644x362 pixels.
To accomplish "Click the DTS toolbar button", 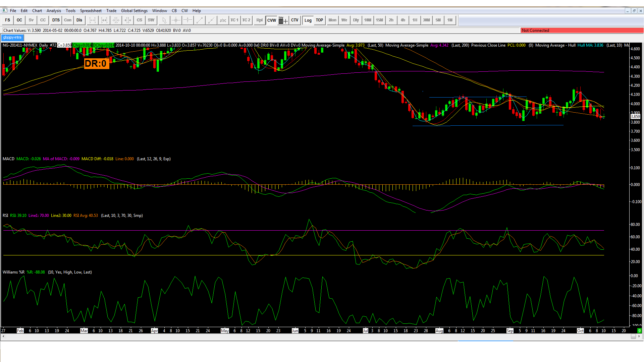I will click(56, 20).
